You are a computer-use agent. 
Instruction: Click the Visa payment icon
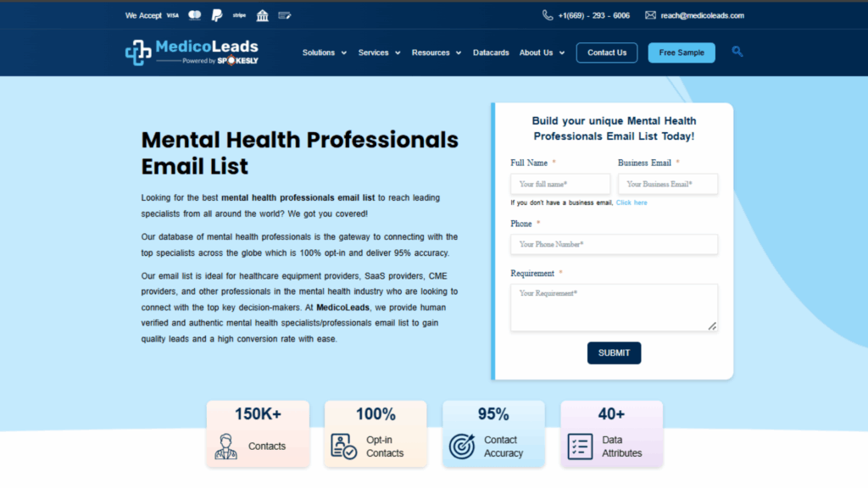tap(172, 15)
